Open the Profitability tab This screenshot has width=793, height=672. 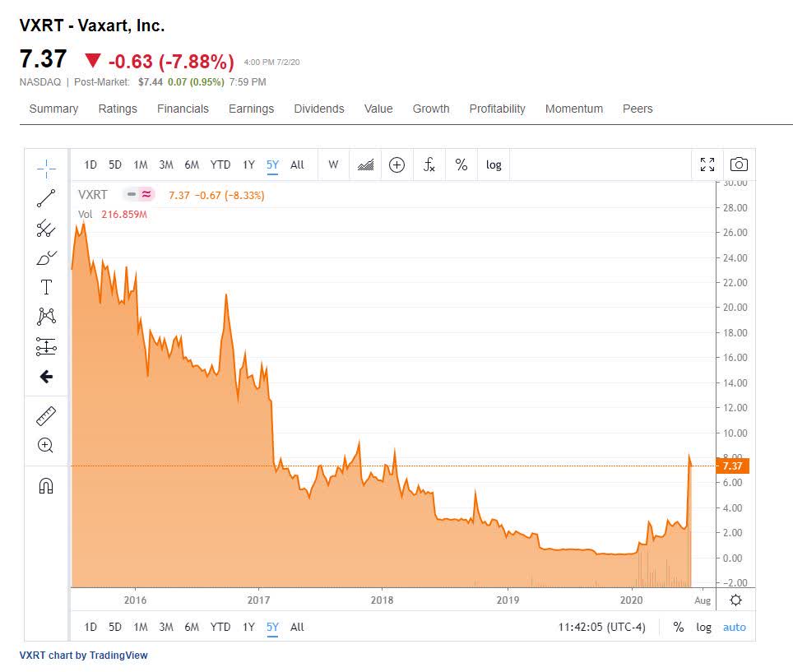(497, 109)
